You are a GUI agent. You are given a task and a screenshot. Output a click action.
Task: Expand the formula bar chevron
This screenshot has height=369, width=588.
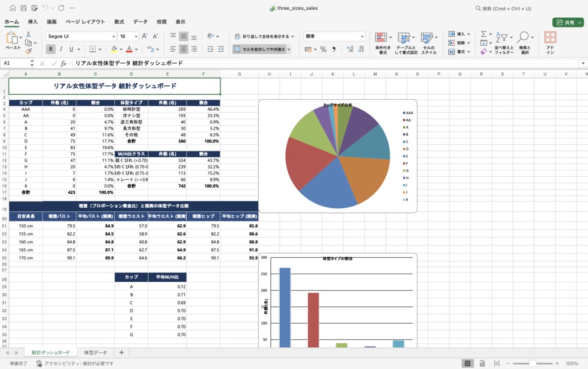click(x=583, y=63)
